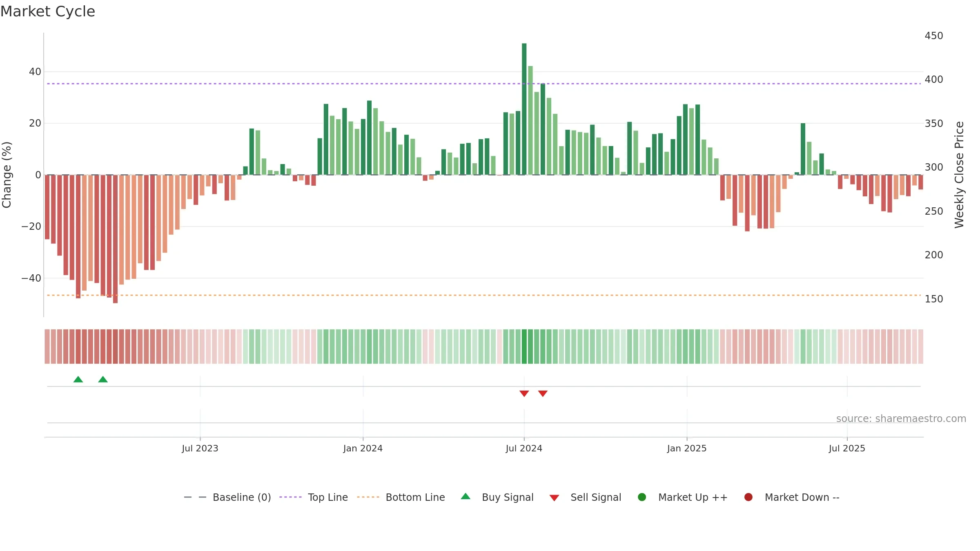The image size is (980, 551).
Task: Toggle the Sell Signal legend entry
Action: (585, 497)
